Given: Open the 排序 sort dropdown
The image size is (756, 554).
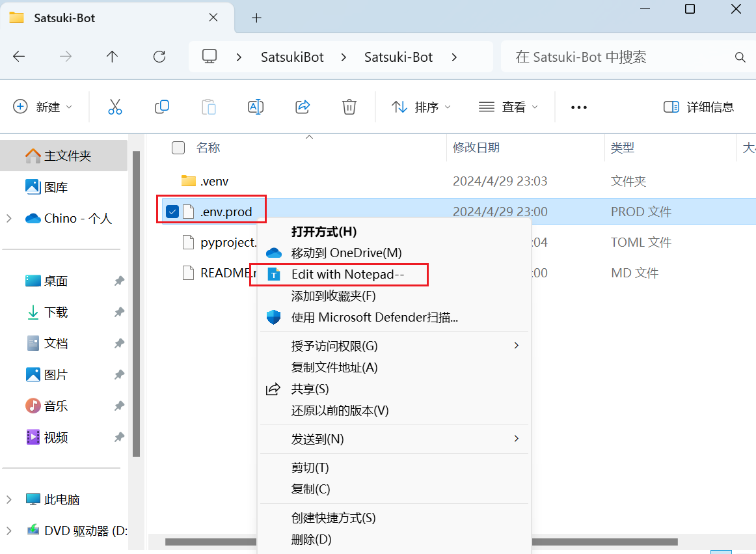Looking at the screenshot, I should 421,107.
